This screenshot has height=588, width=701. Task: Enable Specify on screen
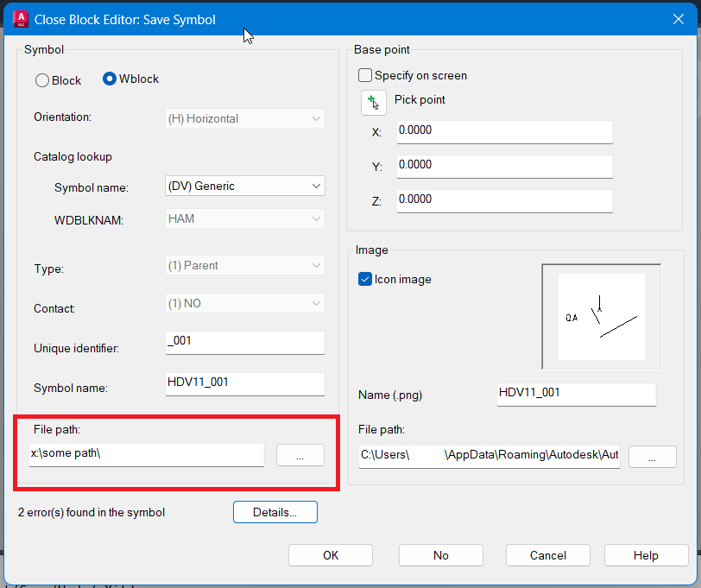[x=364, y=75]
